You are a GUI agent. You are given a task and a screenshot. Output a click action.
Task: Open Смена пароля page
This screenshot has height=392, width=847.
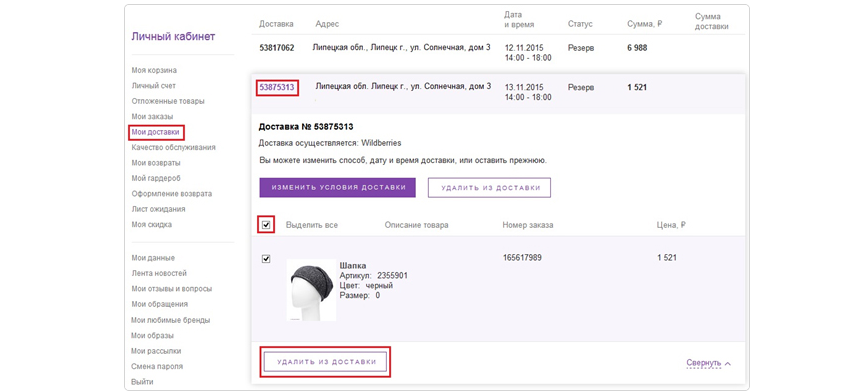tap(157, 366)
